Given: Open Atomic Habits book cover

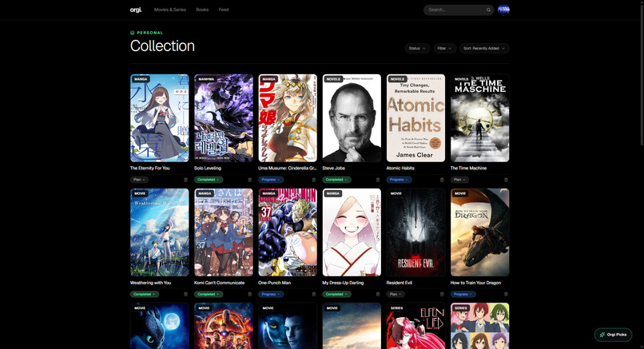Looking at the screenshot, I should coord(415,118).
